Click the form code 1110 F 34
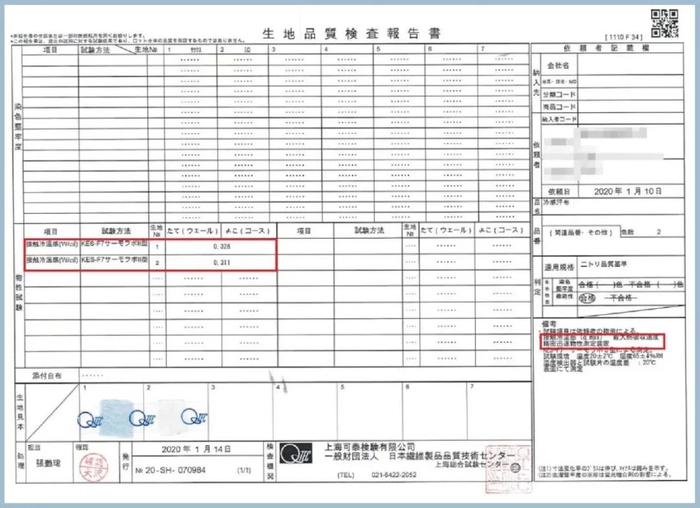This screenshot has width=700, height=508. tap(624, 37)
